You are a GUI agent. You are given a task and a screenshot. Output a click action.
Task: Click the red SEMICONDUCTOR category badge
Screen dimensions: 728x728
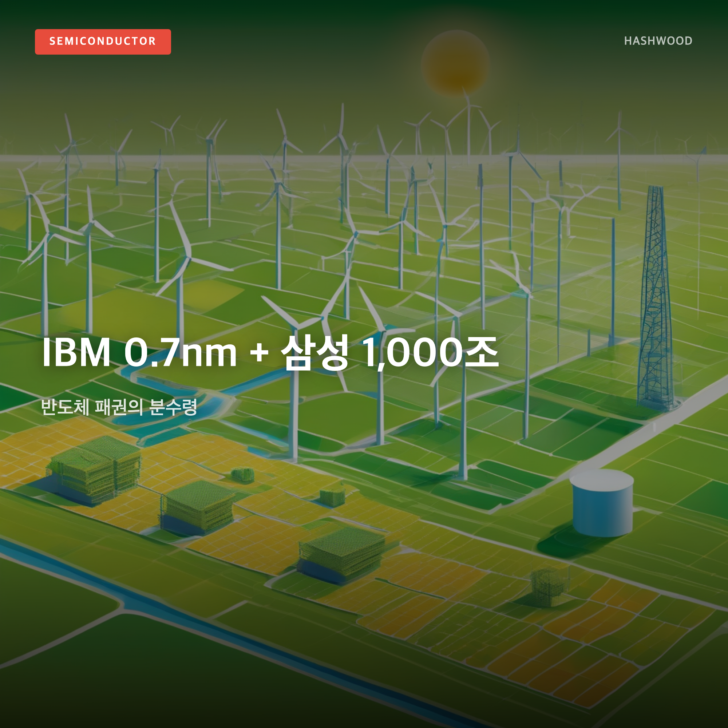(x=103, y=42)
